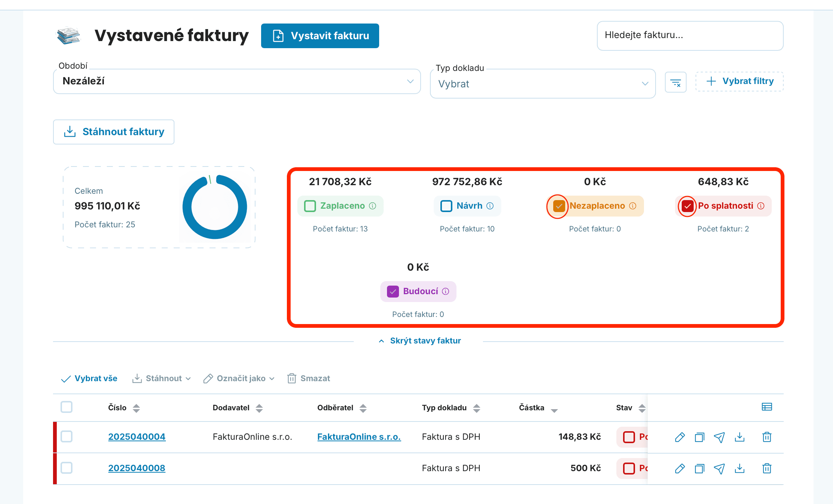Tick the select-all checkbox in table header
This screenshot has height=504, width=833.
tap(66, 407)
